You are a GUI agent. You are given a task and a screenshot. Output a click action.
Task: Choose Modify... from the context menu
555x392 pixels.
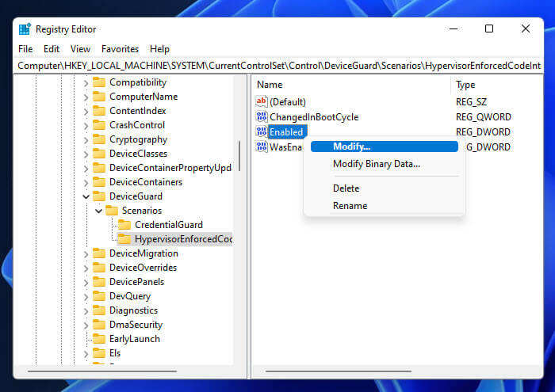click(x=385, y=147)
